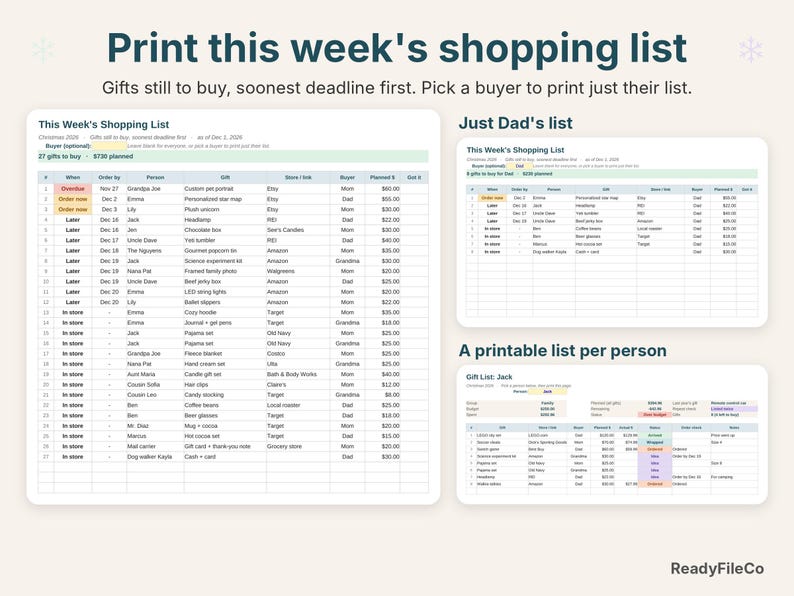Click the $12.00 planned amount for Hair clips
The height and width of the screenshot is (596, 794).
pos(382,385)
